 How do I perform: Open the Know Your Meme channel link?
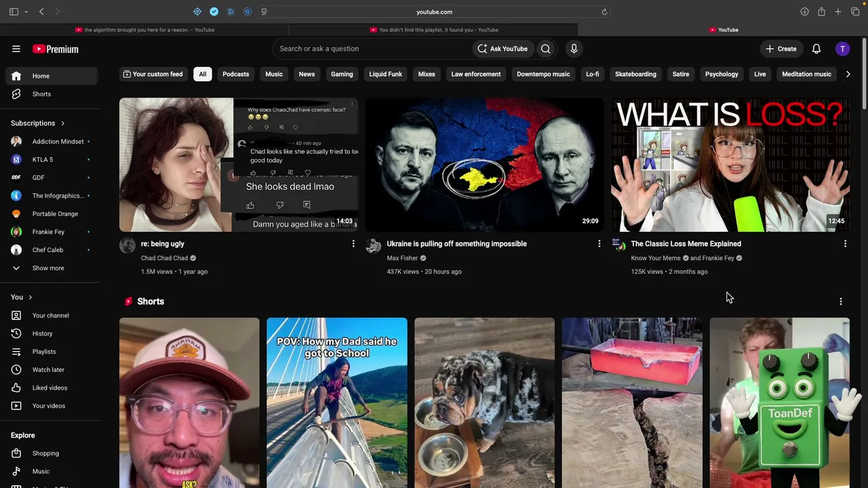coord(656,258)
